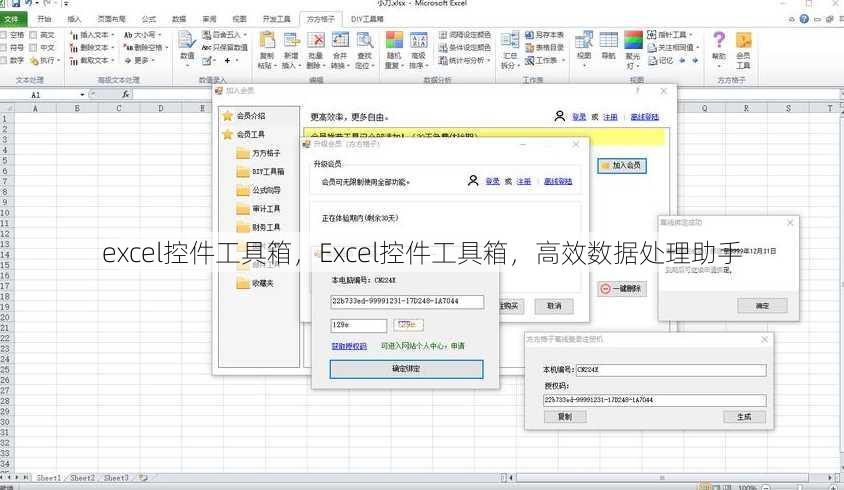Toggle the 数字 checkbox

pyautogui.click(x=3, y=60)
